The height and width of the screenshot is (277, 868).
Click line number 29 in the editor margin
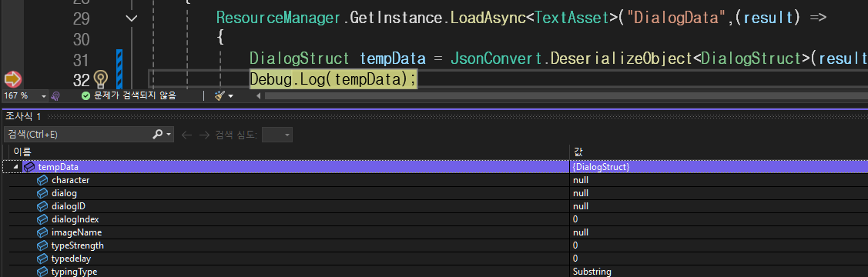pos(82,18)
